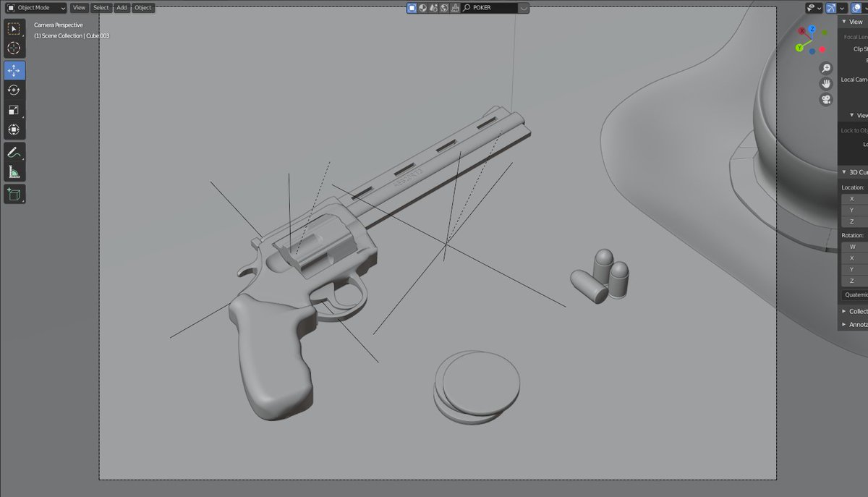Screen dimensions: 868x497
Task: Open the gizmo options dropdown arrow
Action: (x=841, y=8)
